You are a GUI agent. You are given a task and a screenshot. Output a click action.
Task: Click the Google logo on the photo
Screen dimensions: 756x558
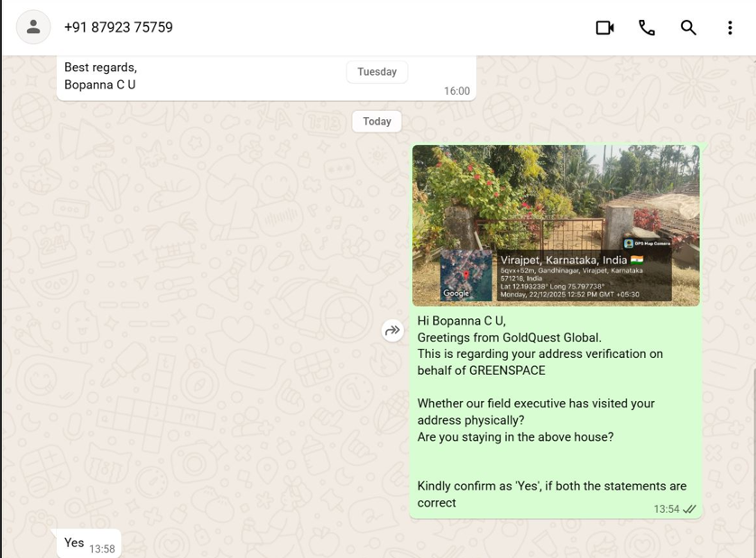click(x=456, y=293)
